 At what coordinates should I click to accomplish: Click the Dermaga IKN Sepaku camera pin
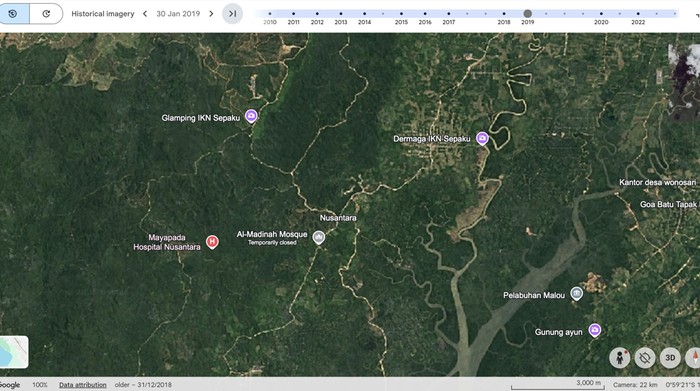482,138
